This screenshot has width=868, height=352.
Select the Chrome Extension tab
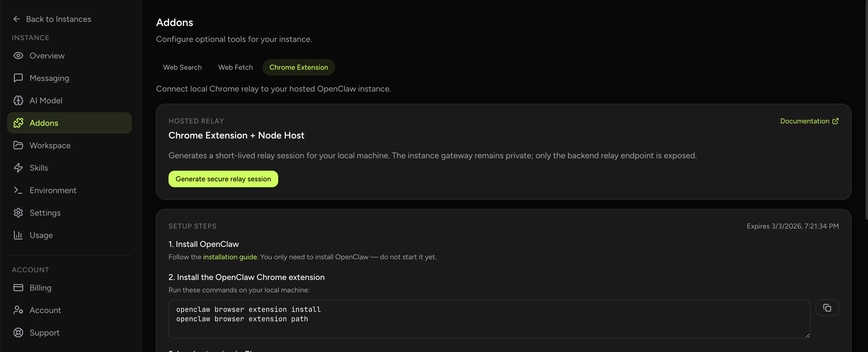(x=299, y=67)
